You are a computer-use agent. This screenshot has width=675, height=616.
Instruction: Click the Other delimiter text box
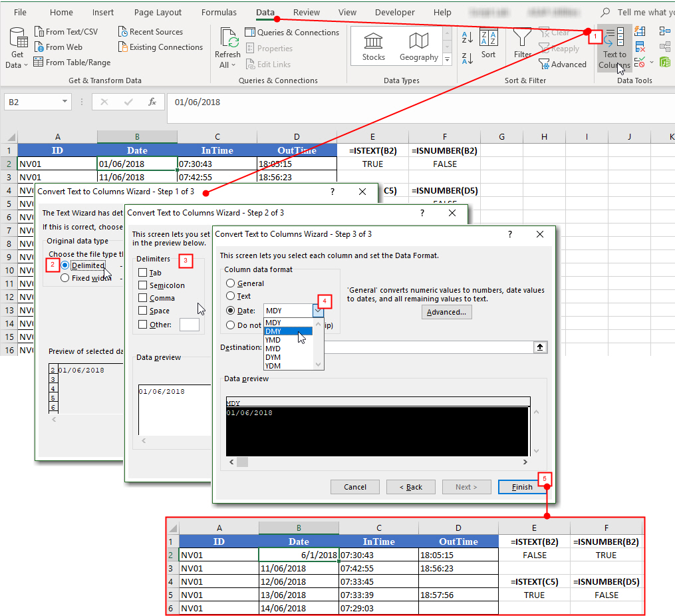(190, 324)
